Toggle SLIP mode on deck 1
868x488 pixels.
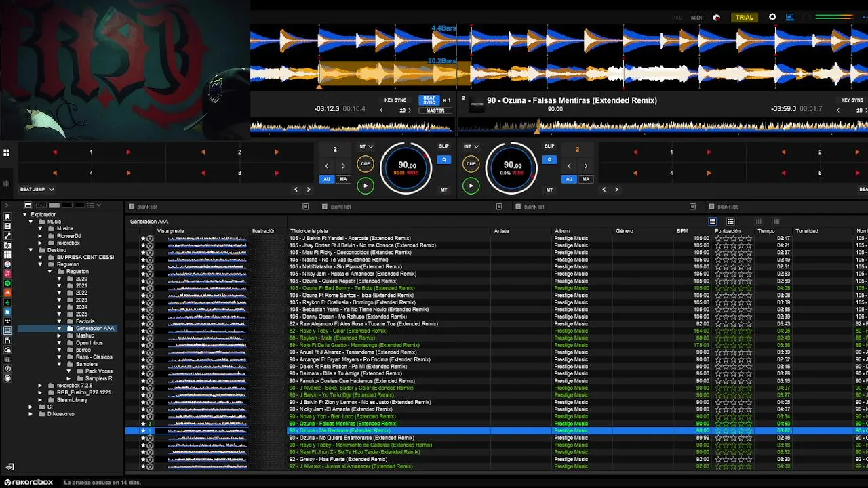coord(444,146)
